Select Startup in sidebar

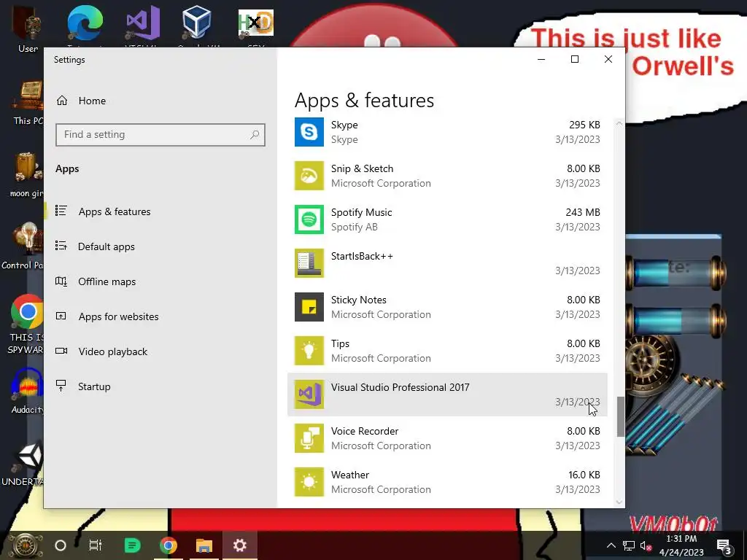click(94, 386)
